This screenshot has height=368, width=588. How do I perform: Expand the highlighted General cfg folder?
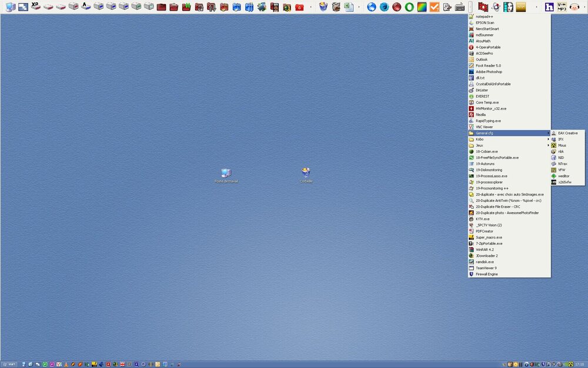(x=485, y=133)
